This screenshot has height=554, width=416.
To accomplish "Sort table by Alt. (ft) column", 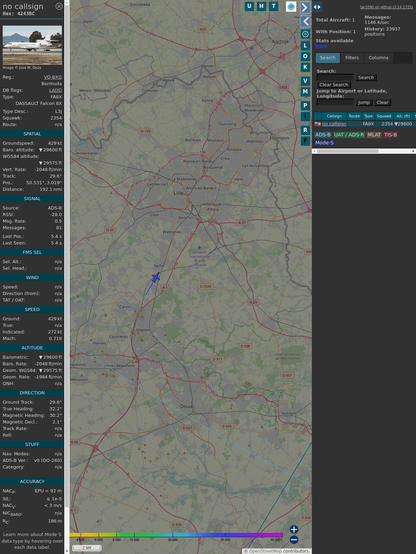I will (x=403, y=116).
